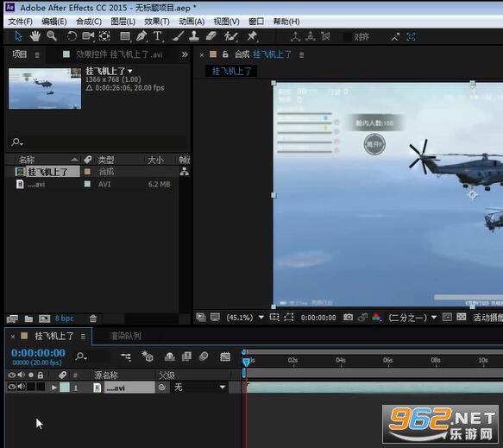Expand the ....avi layer properties triangle
Viewport: 503px width, 448px height.
pyautogui.click(x=53, y=388)
